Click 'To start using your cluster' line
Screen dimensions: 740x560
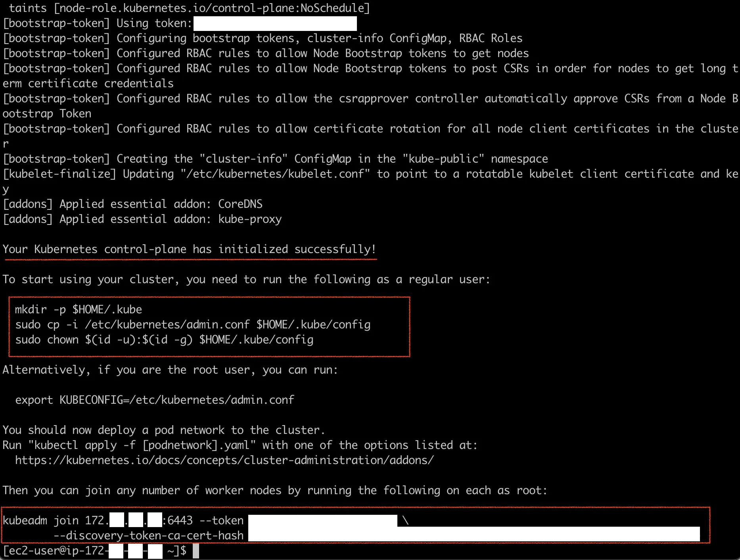pyautogui.click(x=246, y=279)
